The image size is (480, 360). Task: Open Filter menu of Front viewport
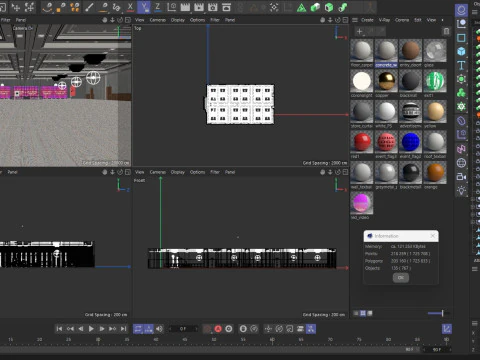(215, 172)
